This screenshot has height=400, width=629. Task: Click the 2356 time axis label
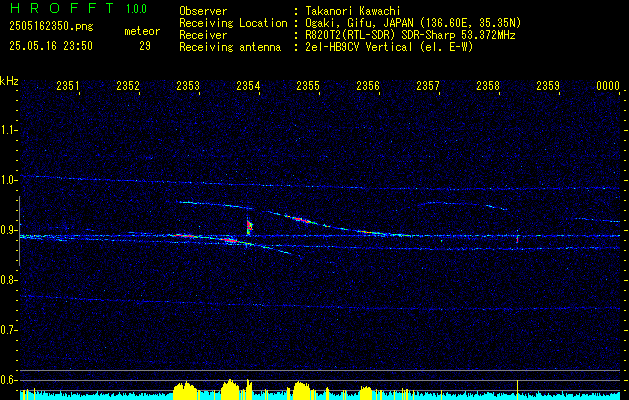368,86
